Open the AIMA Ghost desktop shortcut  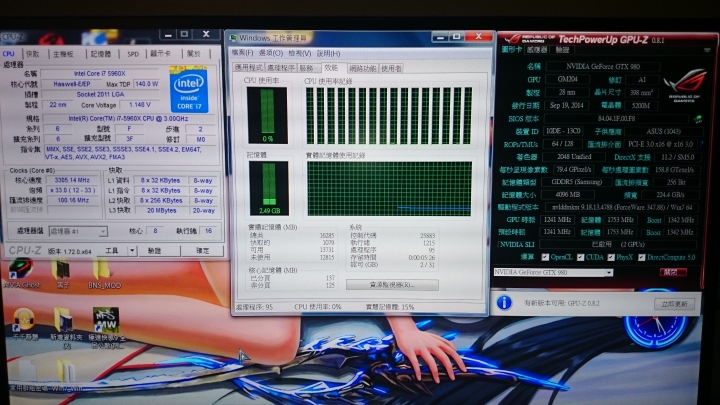(x=21, y=274)
